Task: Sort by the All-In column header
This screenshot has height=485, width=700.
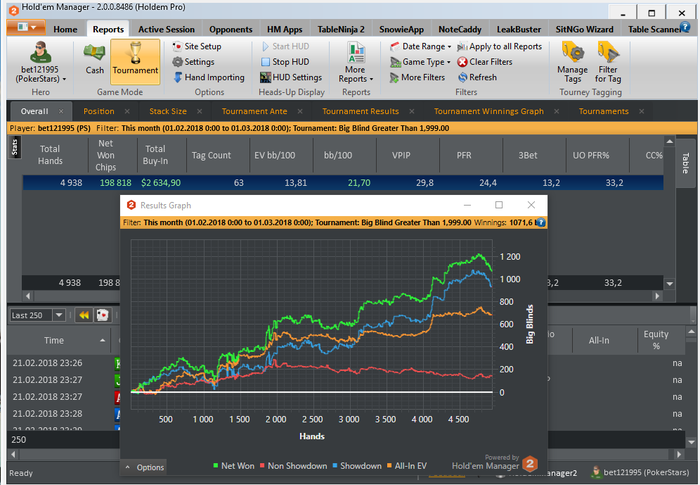Action: point(599,340)
